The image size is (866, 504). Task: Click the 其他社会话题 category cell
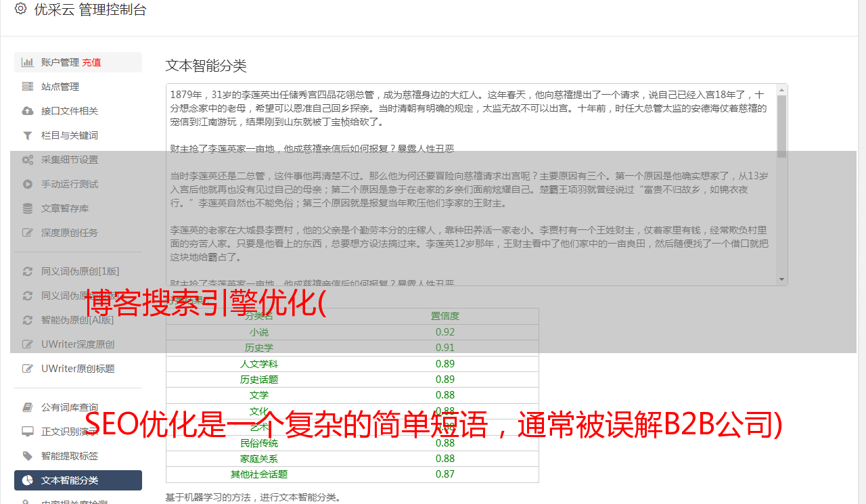coord(259,474)
